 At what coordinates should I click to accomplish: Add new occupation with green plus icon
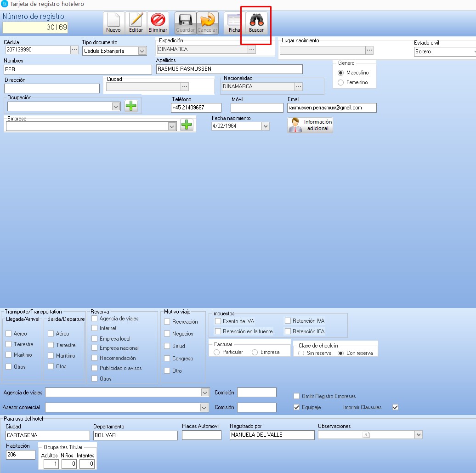pos(131,106)
